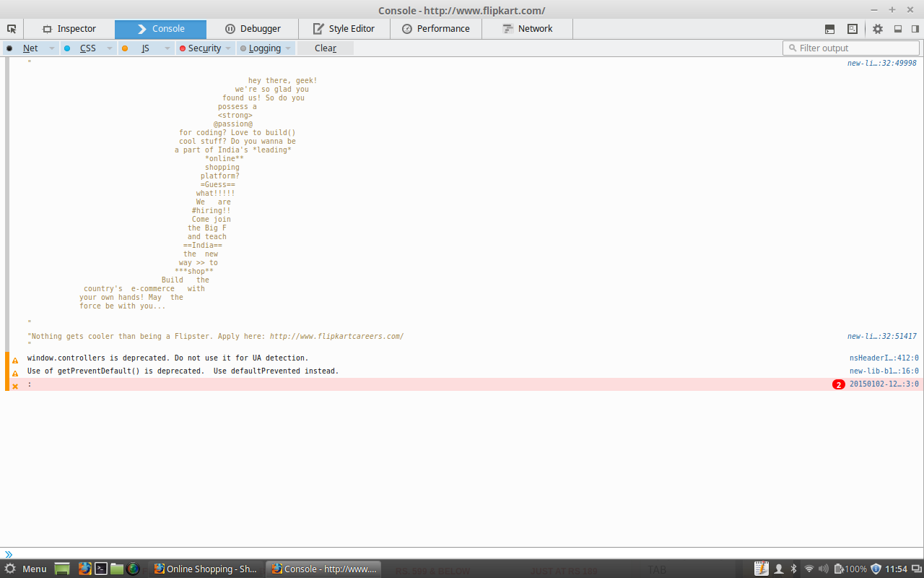Click 'window.controllers is deprecated' message
The image size is (924, 578).
coord(167,358)
